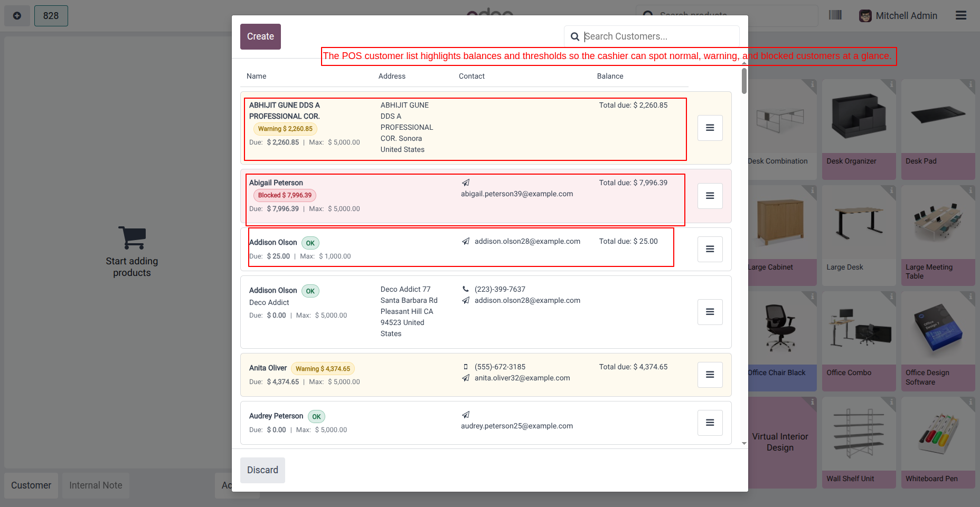Select customer Abigail Peterson
Viewport: 980px width, 507px height.
[x=486, y=196]
